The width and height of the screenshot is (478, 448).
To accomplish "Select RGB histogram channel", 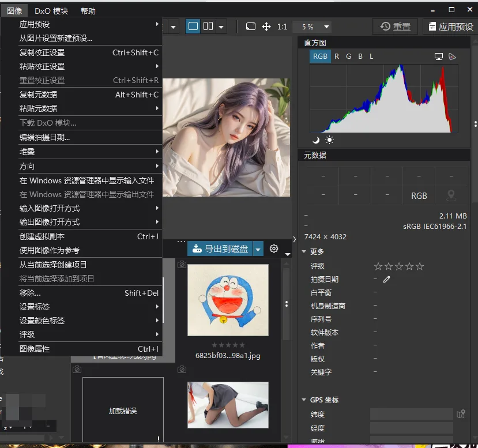I will (320, 57).
